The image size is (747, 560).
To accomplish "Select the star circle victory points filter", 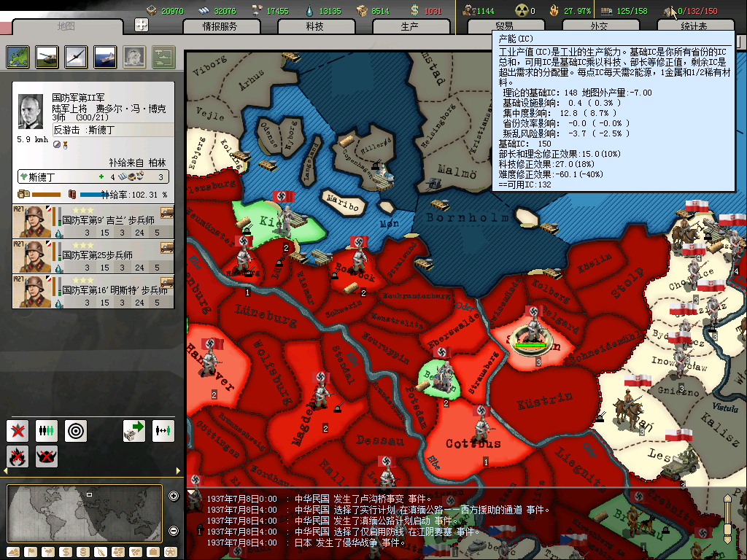I will (x=171, y=552).
